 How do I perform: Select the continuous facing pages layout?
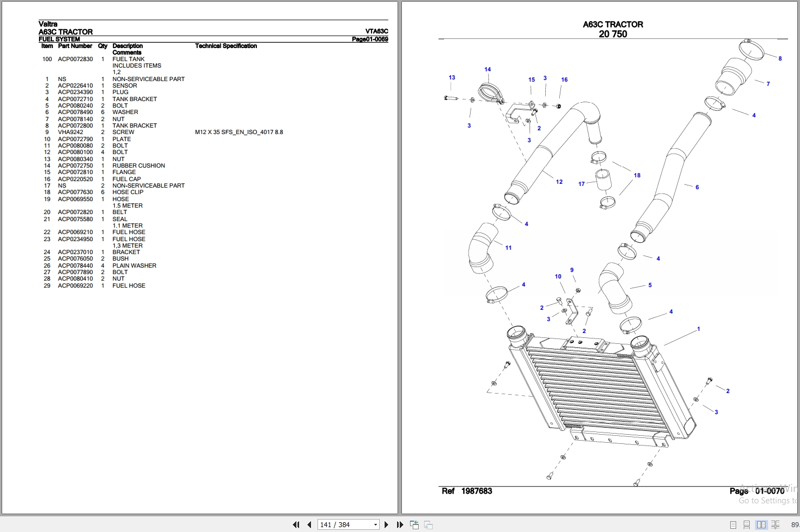tap(775, 524)
